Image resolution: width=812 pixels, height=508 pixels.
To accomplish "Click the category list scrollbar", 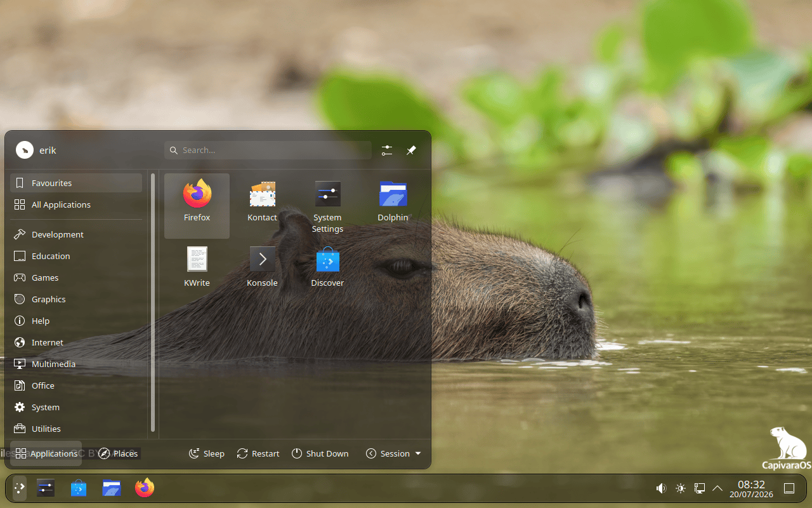I will pyautogui.click(x=153, y=303).
